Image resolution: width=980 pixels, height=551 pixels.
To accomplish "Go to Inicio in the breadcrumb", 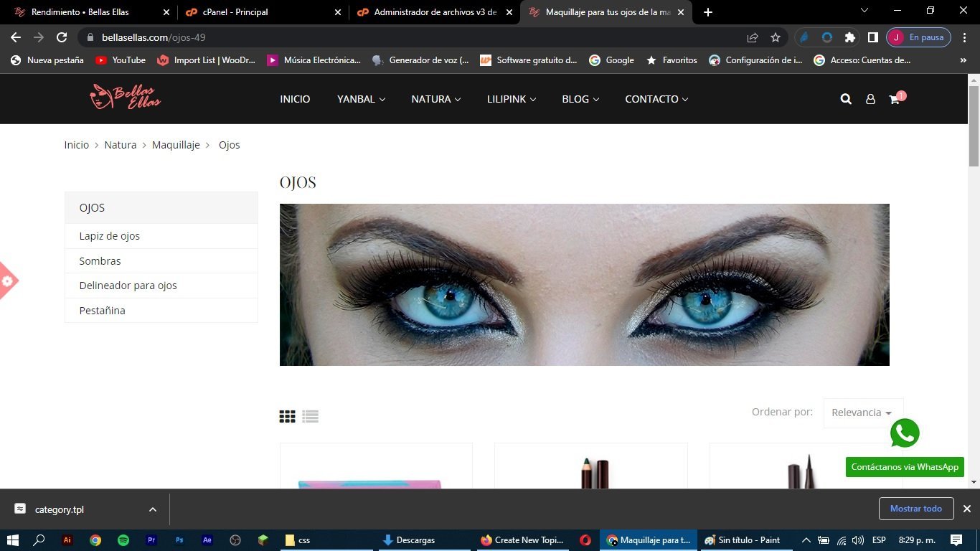I will tap(77, 145).
